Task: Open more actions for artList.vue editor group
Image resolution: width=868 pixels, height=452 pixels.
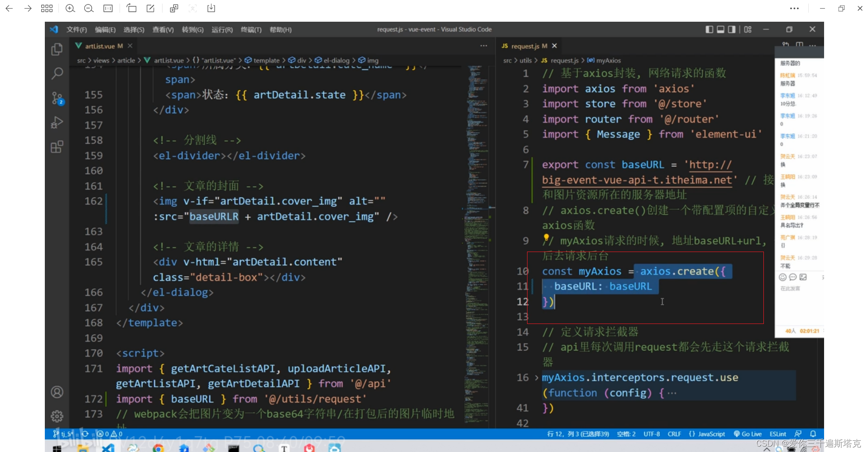Action: tap(484, 46)
